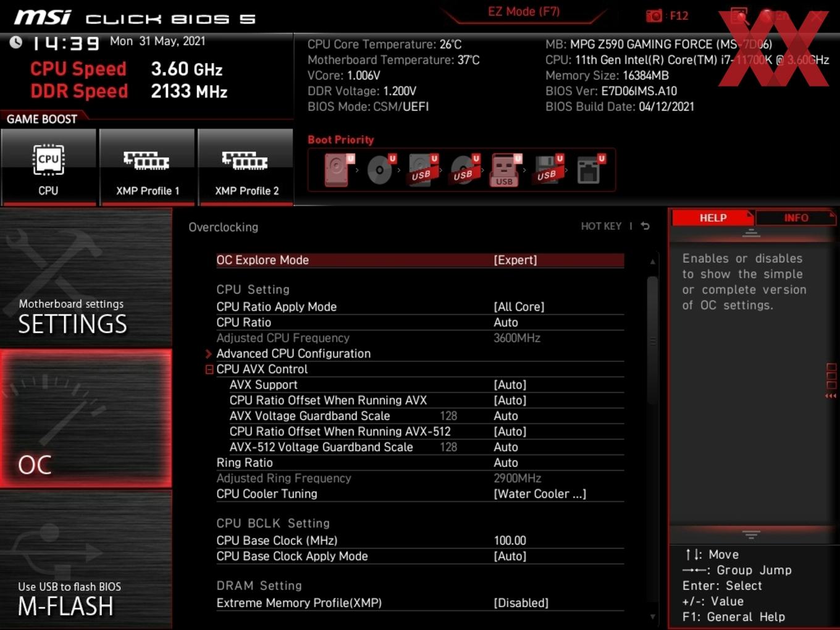Click the Boot Priority label
The height and width of the screenshot is (630, 840).
pos(341,140)
